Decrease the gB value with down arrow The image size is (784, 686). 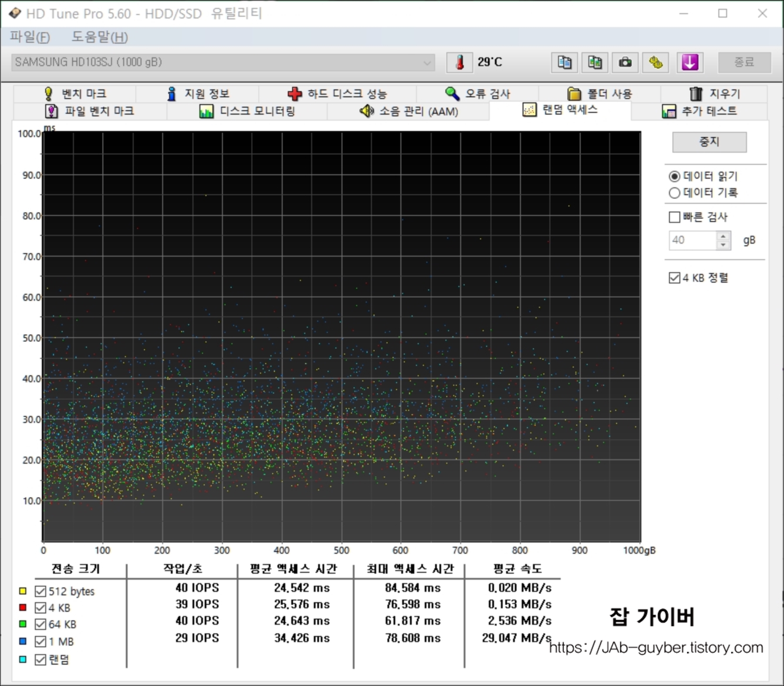coord(723,244)
